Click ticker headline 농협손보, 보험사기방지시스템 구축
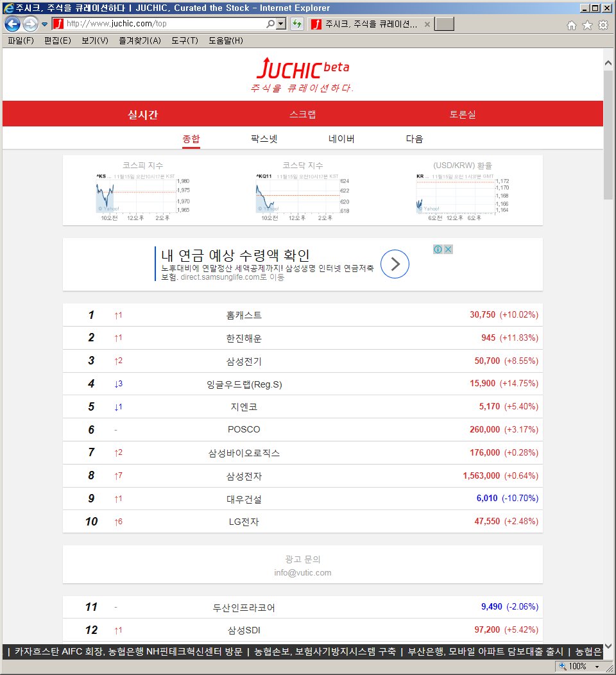Image resolution: width=616 pixels, height=675 pixels. (325, 651)
